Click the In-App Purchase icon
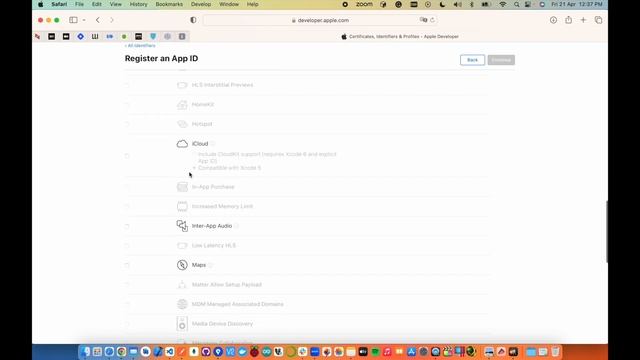 click(182, 187)
